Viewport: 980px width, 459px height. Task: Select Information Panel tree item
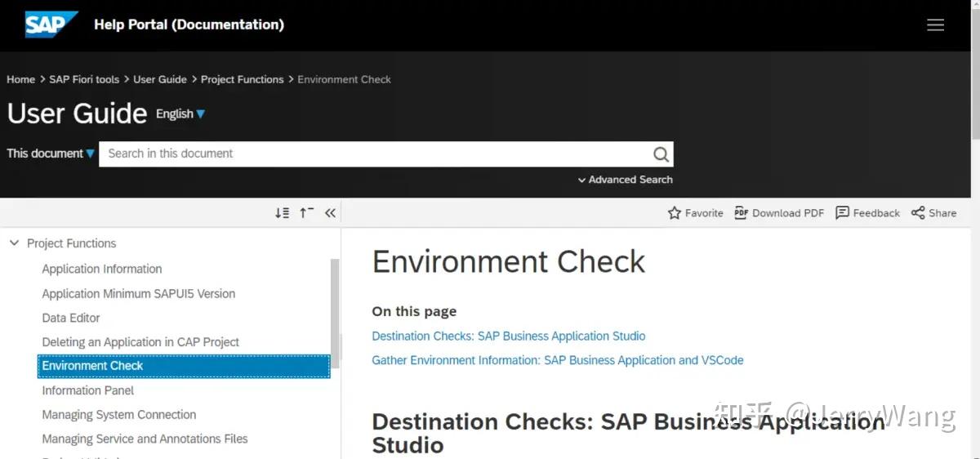[x=88, y=390]
